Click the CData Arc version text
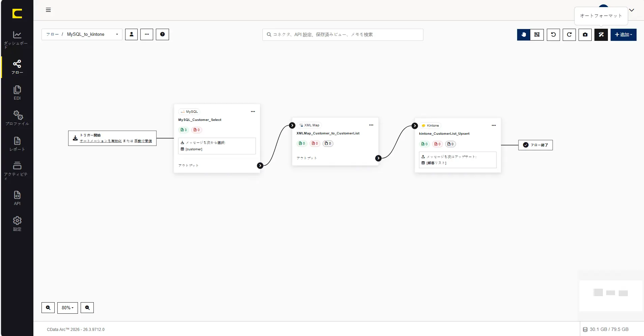644x336 pixels. (x=76, y=330)
